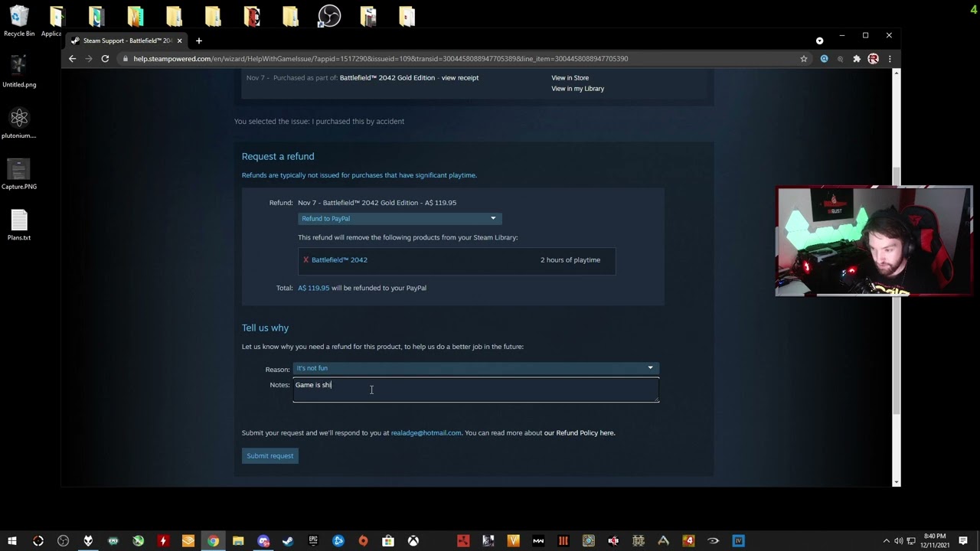Screen dimensions: 980x551
Task: Show hidden system tray icons
Action: (x=887, y=541)
